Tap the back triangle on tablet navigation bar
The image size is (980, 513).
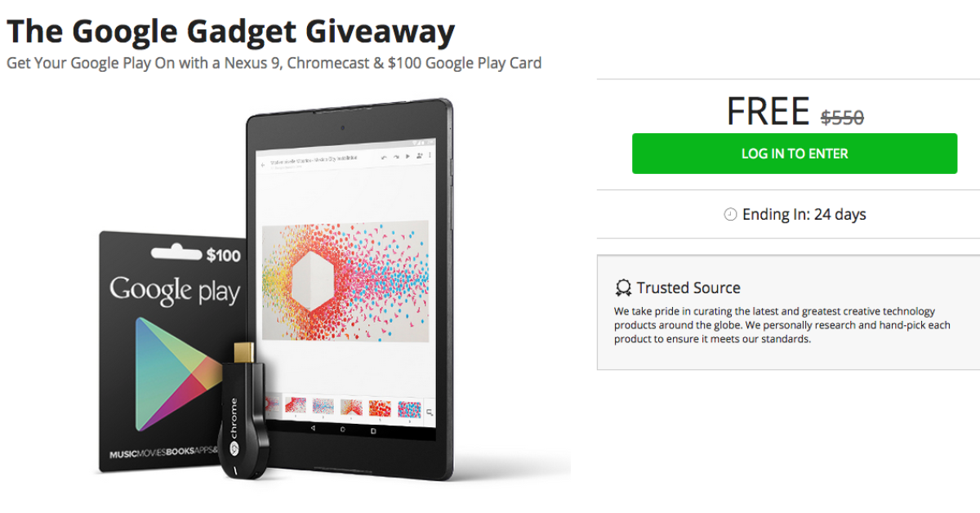[x=311, y=430]
